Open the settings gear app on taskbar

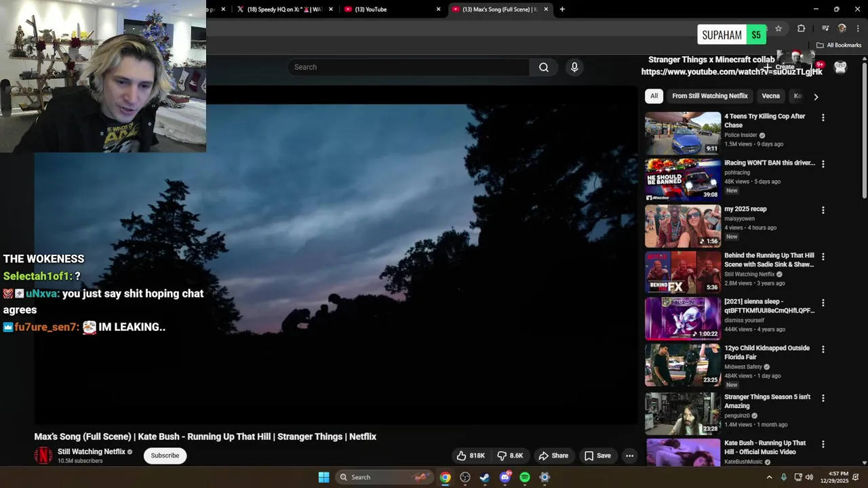[545, 477]
